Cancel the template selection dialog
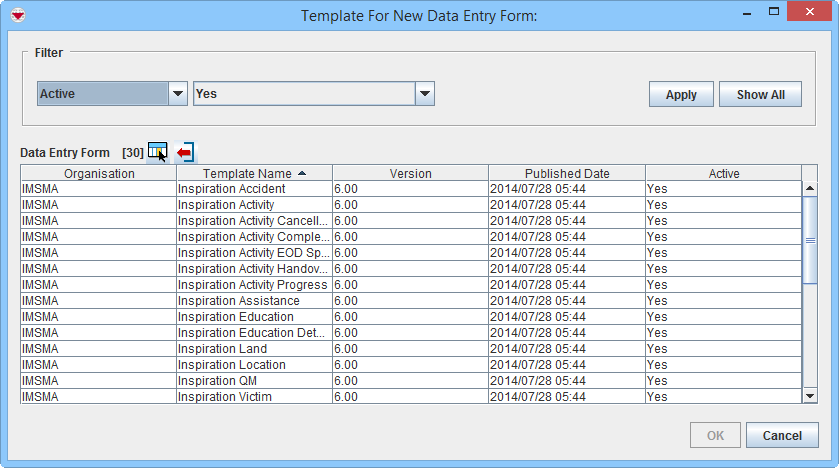 point(782,435)
